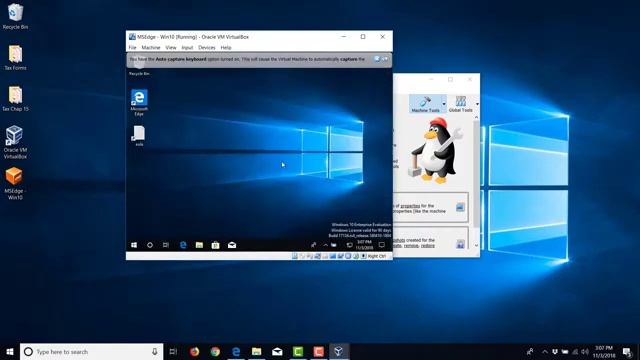This screenshot has width=640, height=360.
Task: Open Task View in guest taskbar
Action: 166,245
